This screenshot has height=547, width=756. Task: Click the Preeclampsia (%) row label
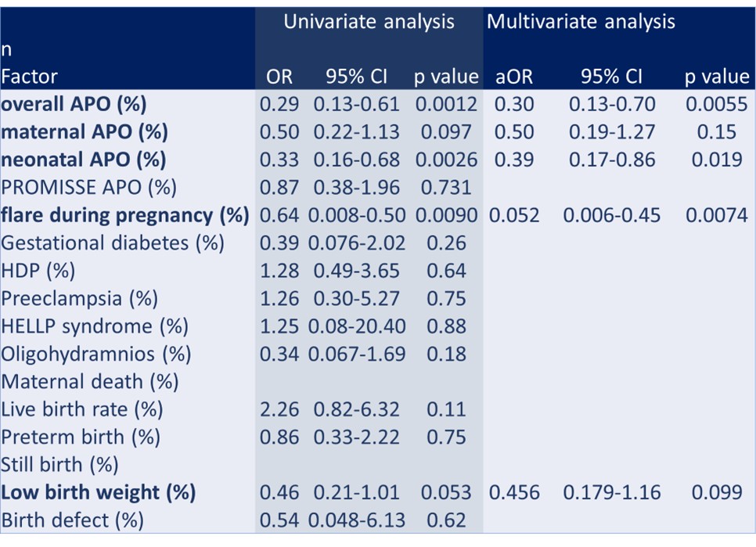[x=79, y=298]
